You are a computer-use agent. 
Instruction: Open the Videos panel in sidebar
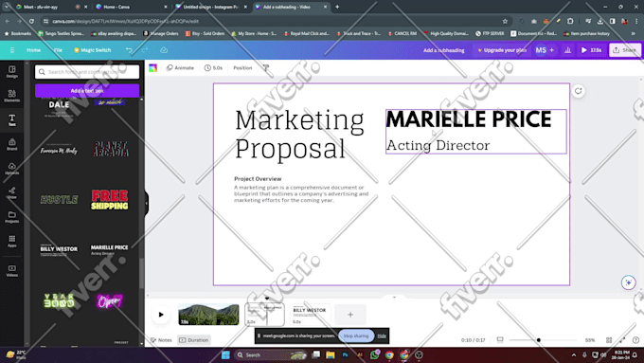(x=12, y=270)
